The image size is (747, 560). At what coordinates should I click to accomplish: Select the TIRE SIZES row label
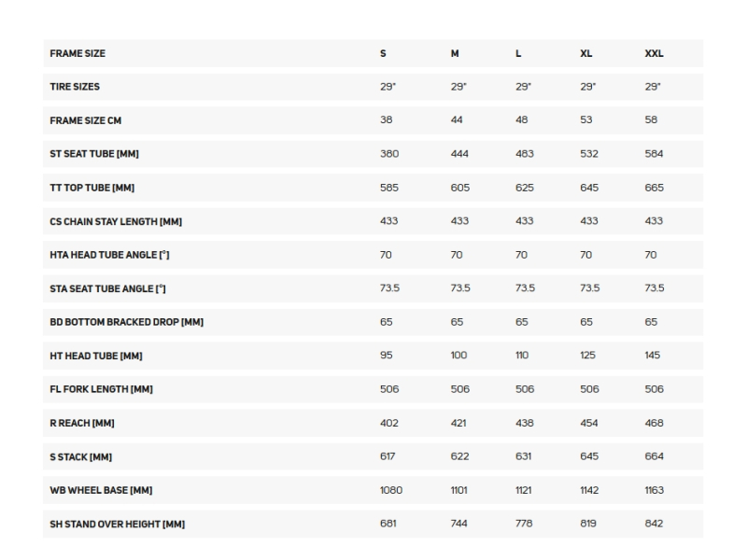[x=75, y=87]
